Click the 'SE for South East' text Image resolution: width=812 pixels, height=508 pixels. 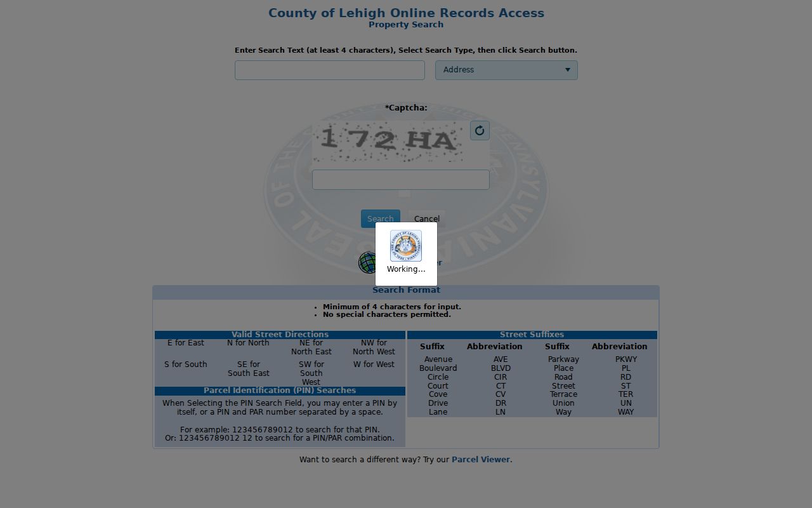click(249, 369)
